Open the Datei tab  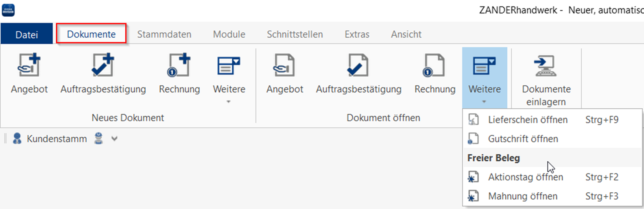(26, 35)
